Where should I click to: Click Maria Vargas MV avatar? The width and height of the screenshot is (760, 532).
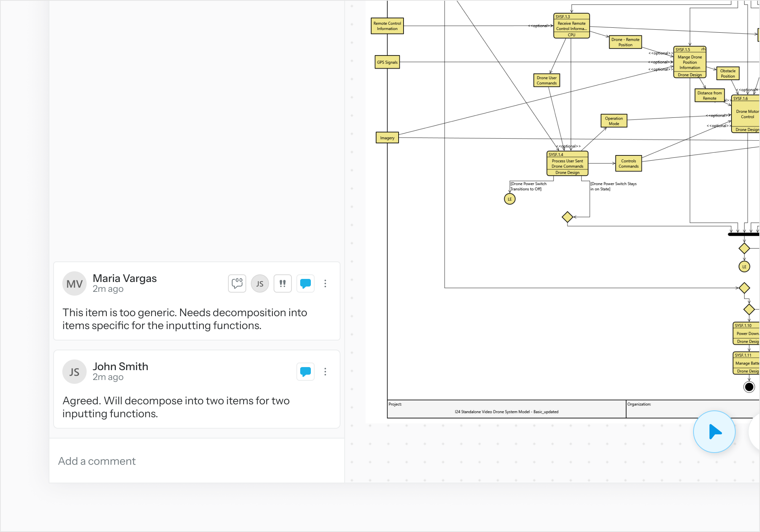click(74, 283)
